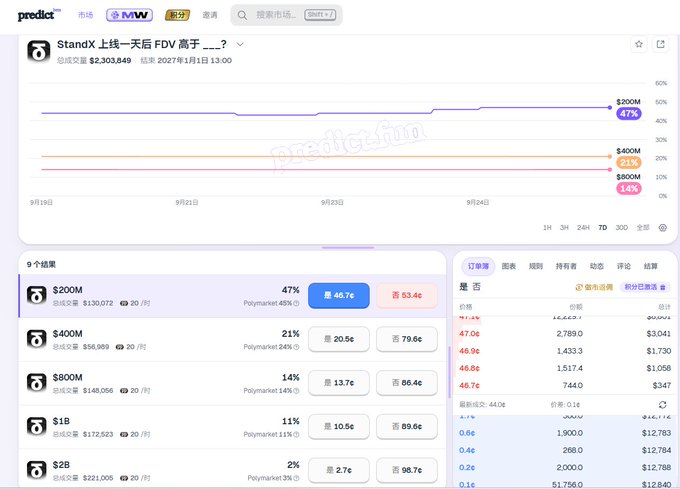Switch to the 图表 tab
Viewport: 680px width, 489px height.
click(x=509, y=266)
